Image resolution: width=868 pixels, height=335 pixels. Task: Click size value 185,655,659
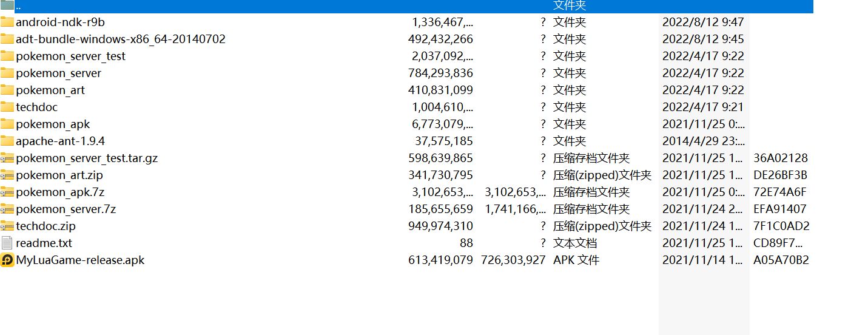pyautogui.click(x=440, y=209)
